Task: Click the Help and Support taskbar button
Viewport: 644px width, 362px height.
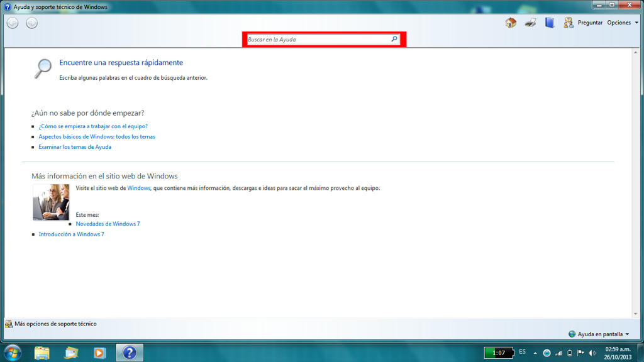Action: 130,353
